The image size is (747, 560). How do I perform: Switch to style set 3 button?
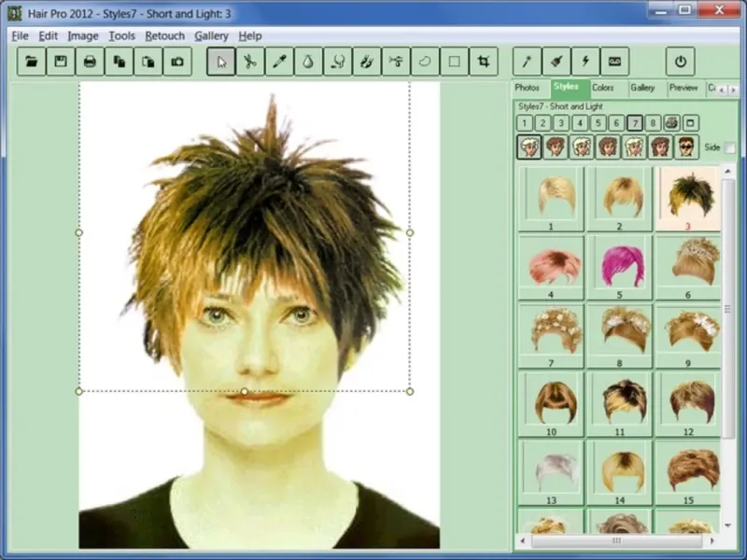561,123
